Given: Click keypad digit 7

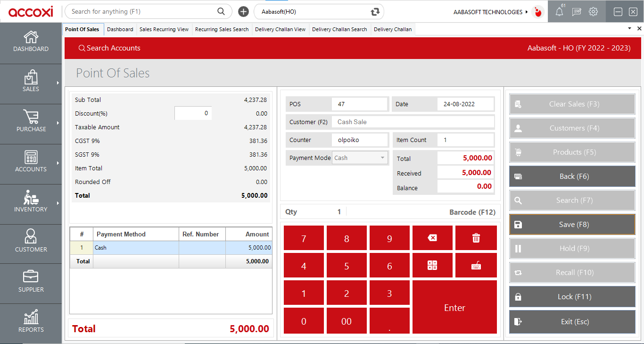Looking at the screenshot, I should click(304, 238).
